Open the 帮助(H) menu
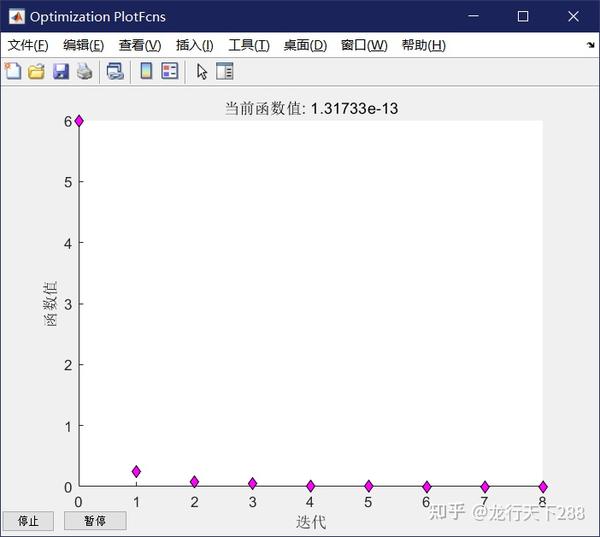 pyautogui.click(x=424, y=45)
